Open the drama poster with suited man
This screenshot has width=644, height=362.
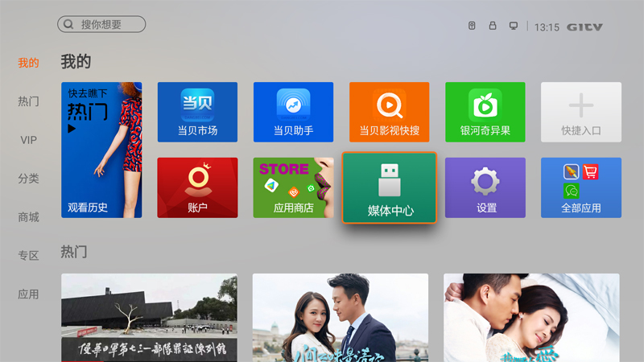[341, 318]
